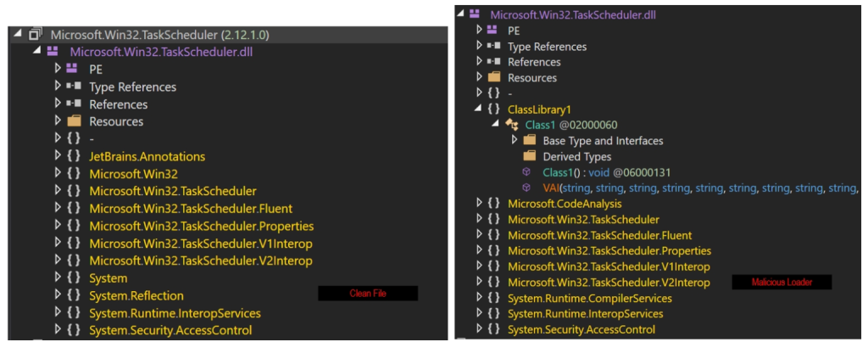Click PE icon in malicious loader tree
The height and width of the screenshot is (342, 868).
[492, 30]
